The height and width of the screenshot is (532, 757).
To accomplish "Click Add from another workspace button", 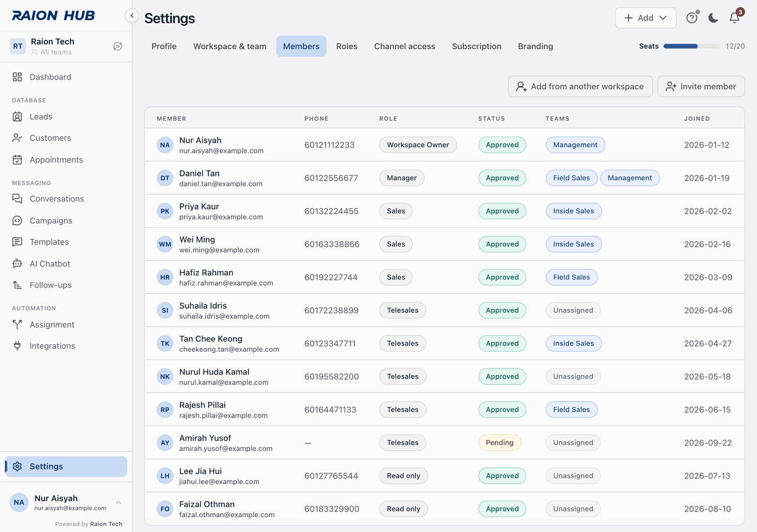I will 580,87.
